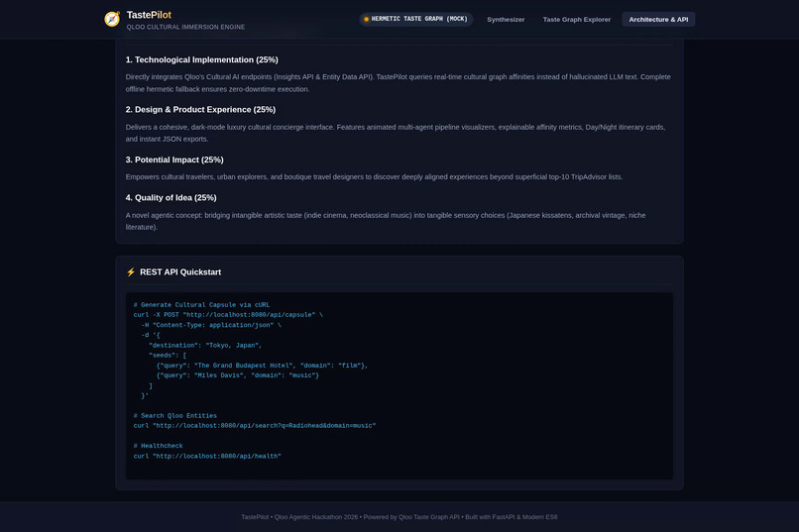799x532 pixels.
Task: Click the "destination": "Tokyo, Japan" line
Action: (x=205, y=345)
